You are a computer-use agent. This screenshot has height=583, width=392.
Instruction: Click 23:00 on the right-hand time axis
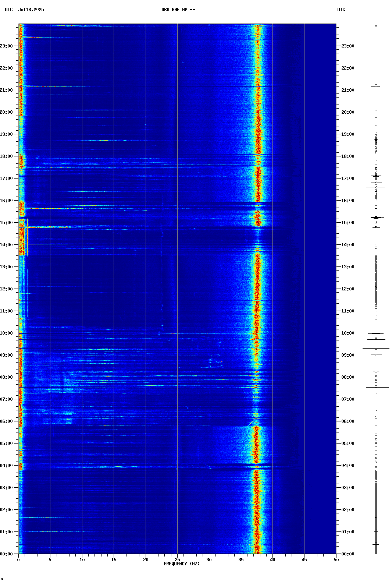pyautogui.click(x=348, y=46)
